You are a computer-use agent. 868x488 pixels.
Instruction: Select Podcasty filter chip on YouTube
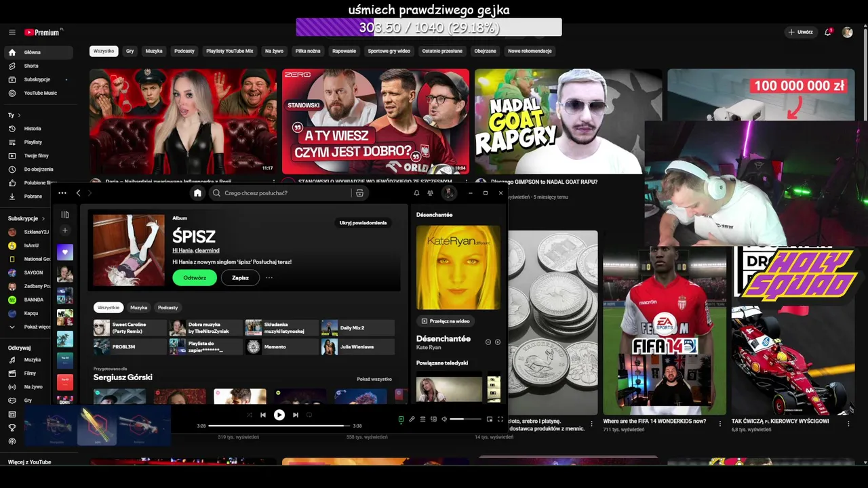tap(184, 51)
